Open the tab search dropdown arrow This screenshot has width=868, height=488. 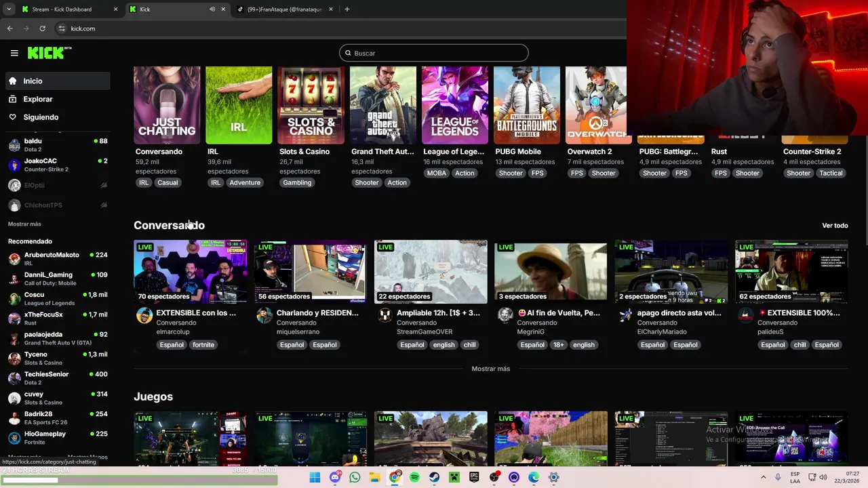(9, 9)
